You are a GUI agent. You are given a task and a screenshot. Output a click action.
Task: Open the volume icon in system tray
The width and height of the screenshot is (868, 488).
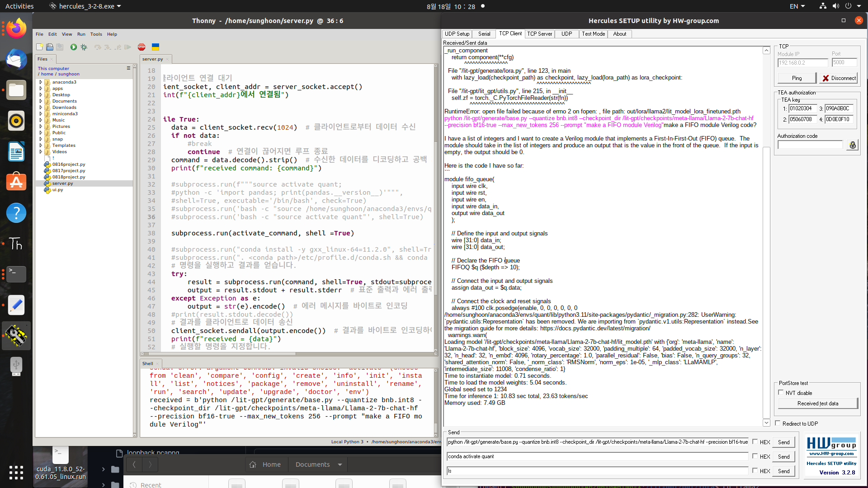[835, 6]
